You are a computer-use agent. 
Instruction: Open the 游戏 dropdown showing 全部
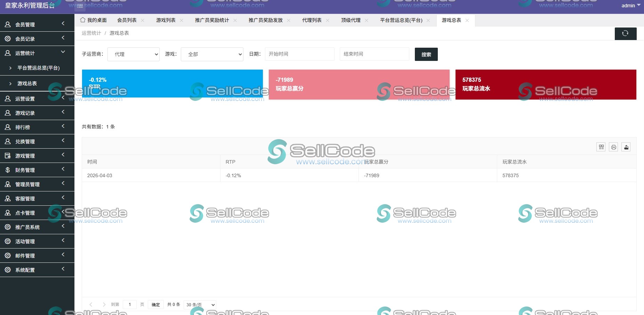tap(212, 54)
